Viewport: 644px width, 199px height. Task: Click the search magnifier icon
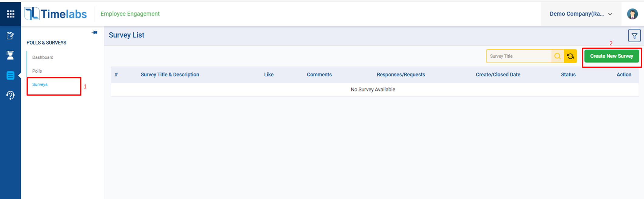click(x=557, y=56)
